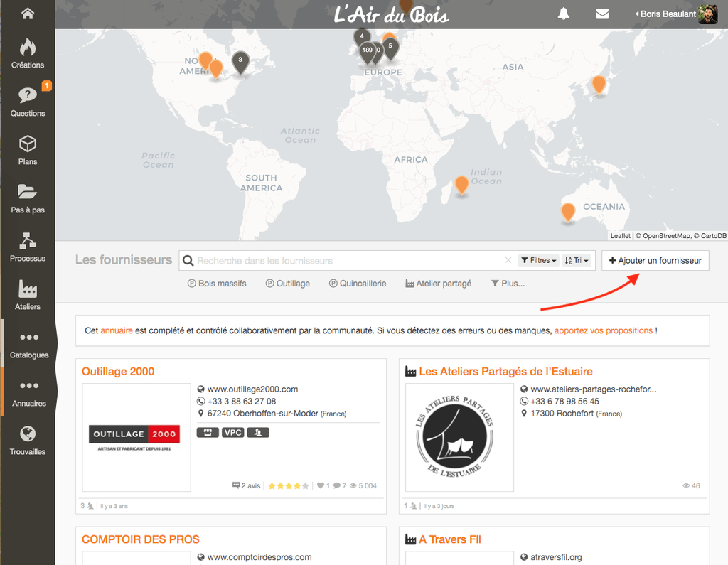
Task: Visit www.comptoirdespros.com
Action: [259, 557]
